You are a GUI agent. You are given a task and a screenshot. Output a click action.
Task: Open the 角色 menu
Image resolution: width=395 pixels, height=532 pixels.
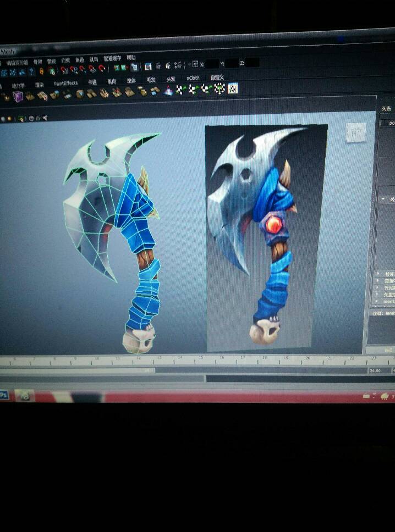[79, 60]
